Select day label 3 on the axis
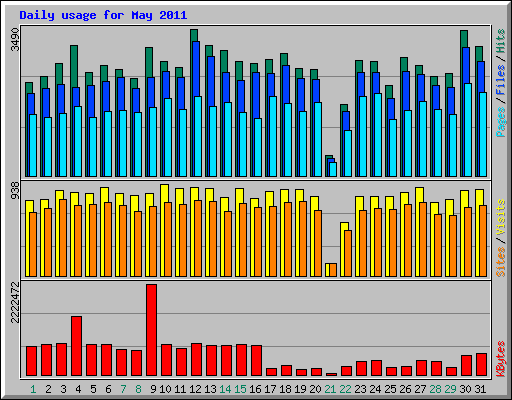This screenshot has height=400, width=512. click(63, 389)
